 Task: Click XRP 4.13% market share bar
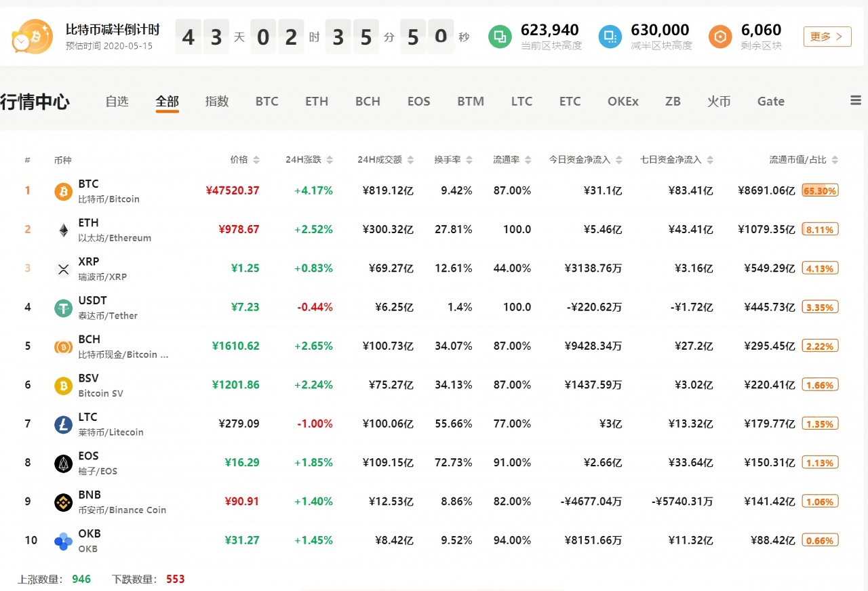[820, 268]
